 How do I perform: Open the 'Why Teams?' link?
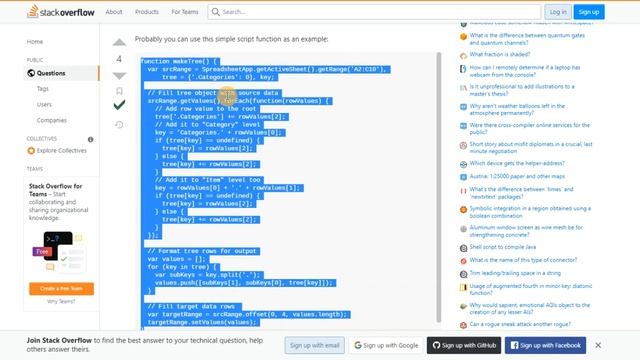(61, 302)
